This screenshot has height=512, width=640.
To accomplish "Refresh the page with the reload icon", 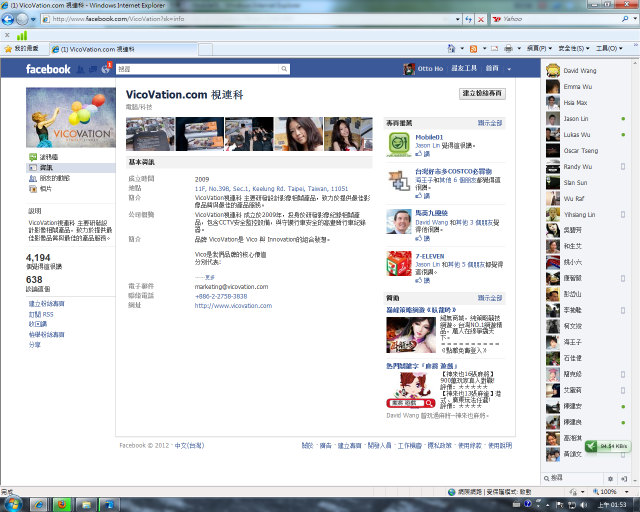I will click(x=469, y=19).
